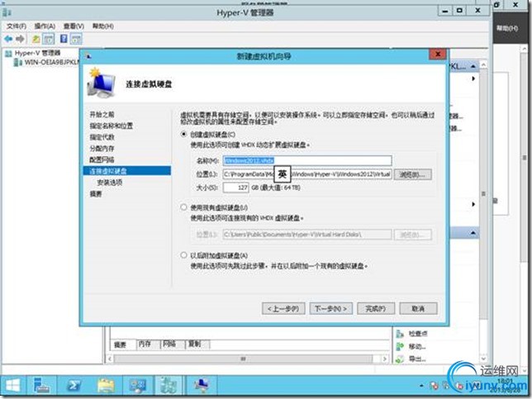Click the 上一步(P) button
This screenshot has width=532, height=399.
(x=283, y=308)
